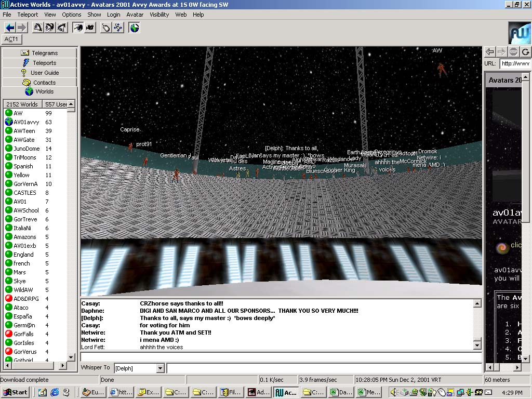This screenshot has height=399, width=532.
Task: Toggle mouse mode button in toolbar
Action: 107,28
